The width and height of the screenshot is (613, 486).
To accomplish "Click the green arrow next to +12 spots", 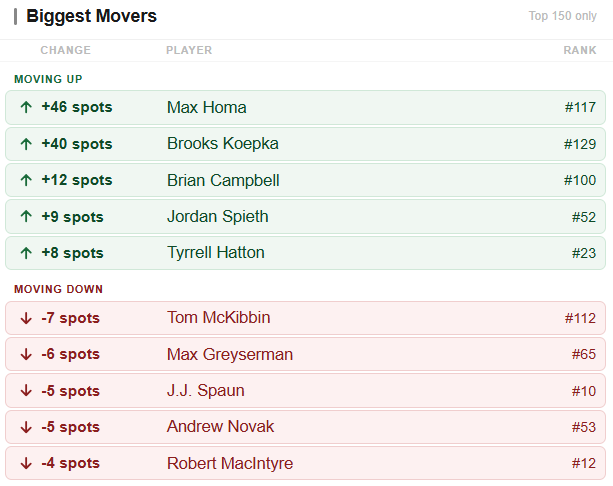I will point(26,180).
